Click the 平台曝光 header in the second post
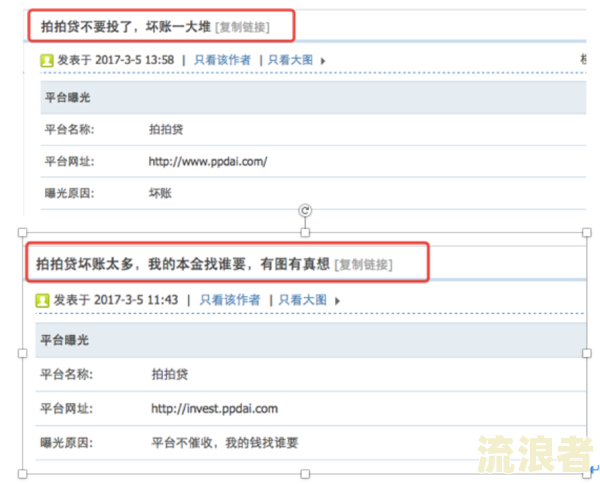 (65, 340)
